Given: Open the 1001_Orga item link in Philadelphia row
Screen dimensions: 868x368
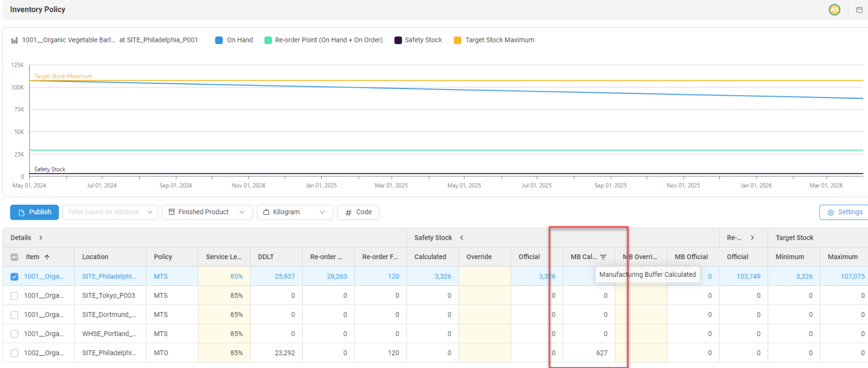Looking at the screenshot, I should point(44,276).
